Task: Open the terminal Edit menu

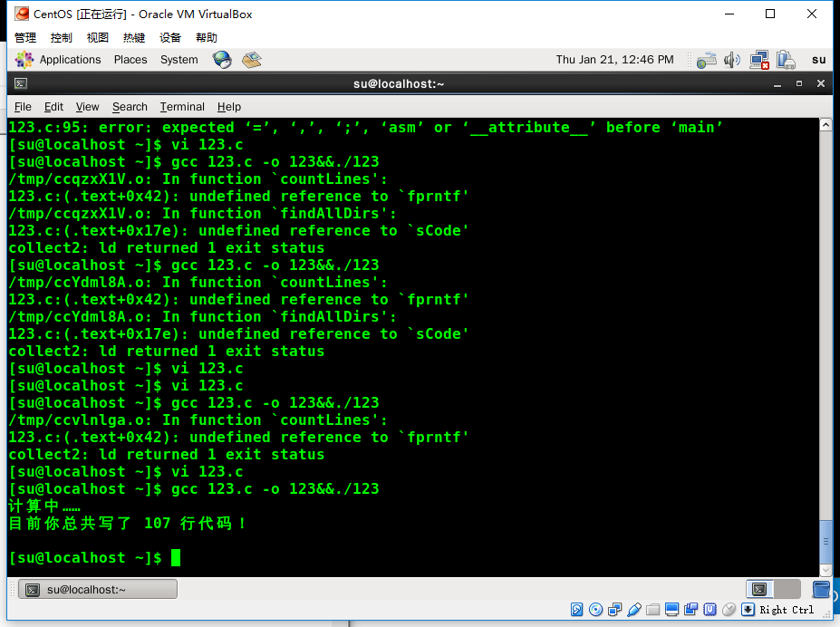Action: 53,107
